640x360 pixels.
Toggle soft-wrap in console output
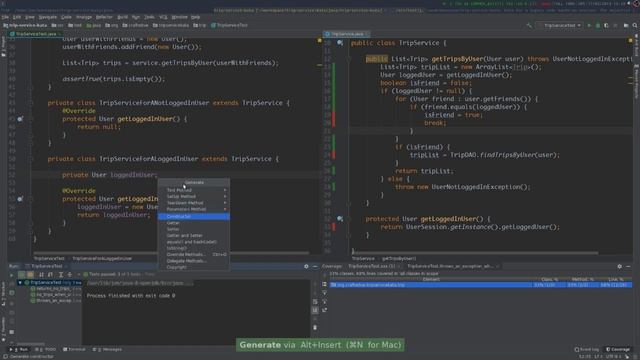click(315, 302)
